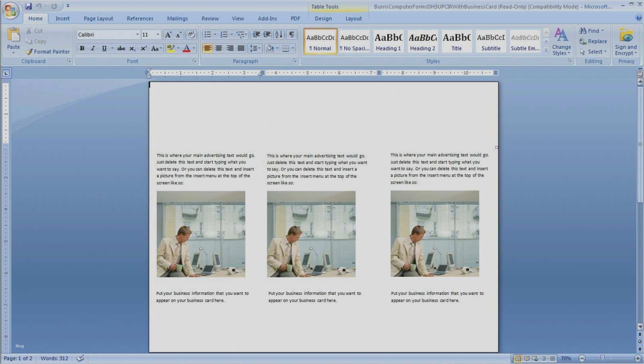Toggle the bulleted list on
This screenshot has height=364, width=644.
pyautogui.click(x=207, y=34)
